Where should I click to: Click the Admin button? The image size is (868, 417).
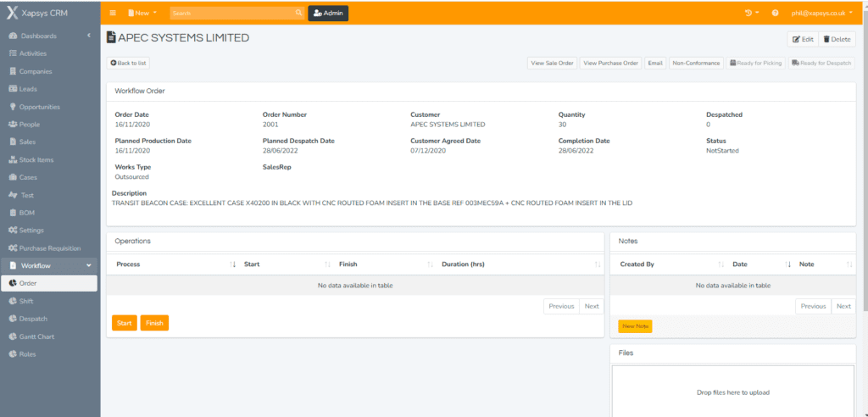[328, 14]
